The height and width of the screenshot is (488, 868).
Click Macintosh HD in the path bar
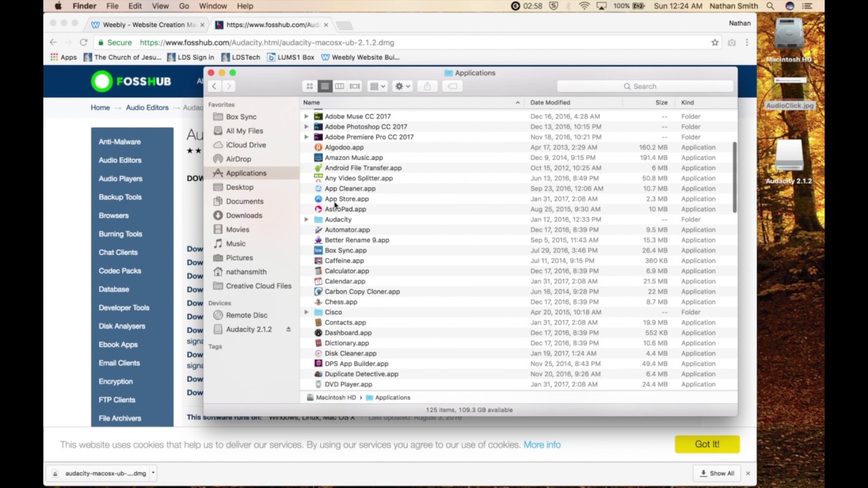pos(331,398)
